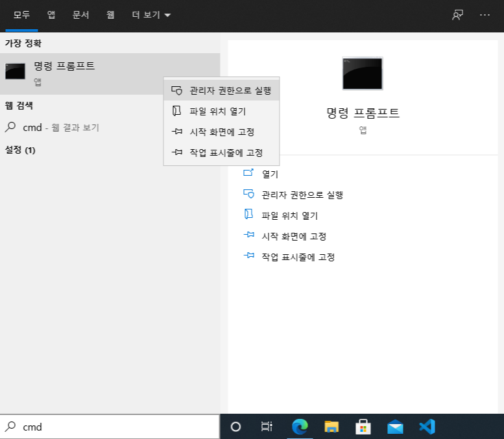Open File Explorer from taskbar
The height and width of the screenshot is (439, 504).
point(331,427)
